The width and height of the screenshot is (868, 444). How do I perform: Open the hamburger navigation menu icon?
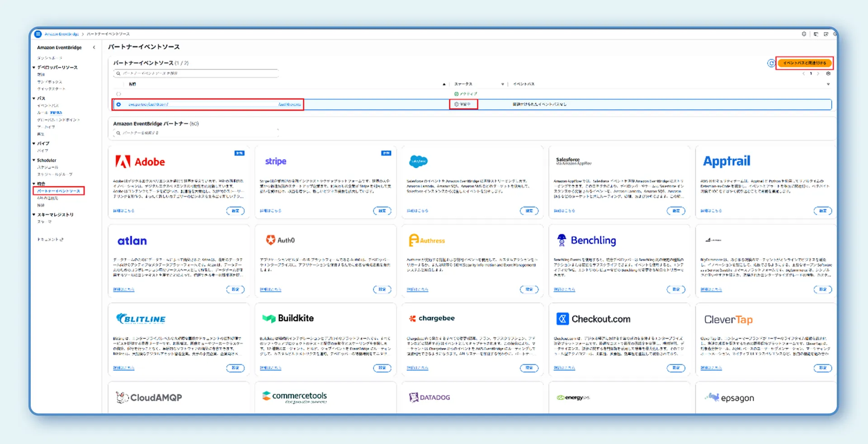point(38,34)
